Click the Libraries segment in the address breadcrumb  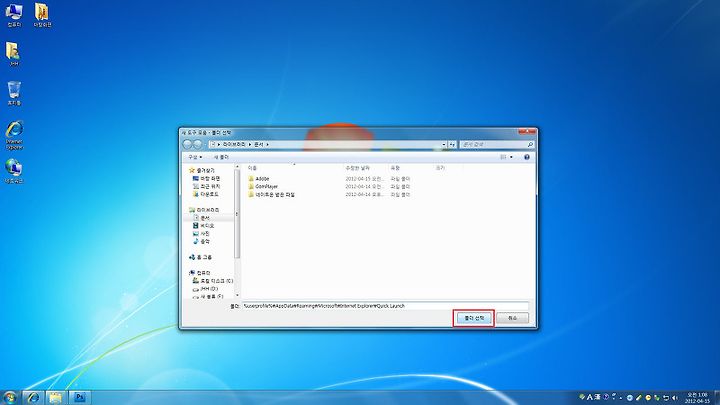tap(234, 144)
